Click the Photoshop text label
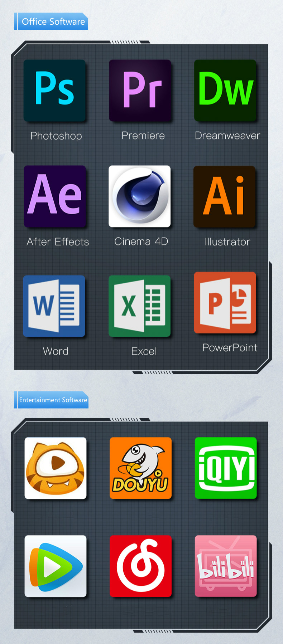The width and height of the screenshot is (283, 644). click(x=56, y=136)
